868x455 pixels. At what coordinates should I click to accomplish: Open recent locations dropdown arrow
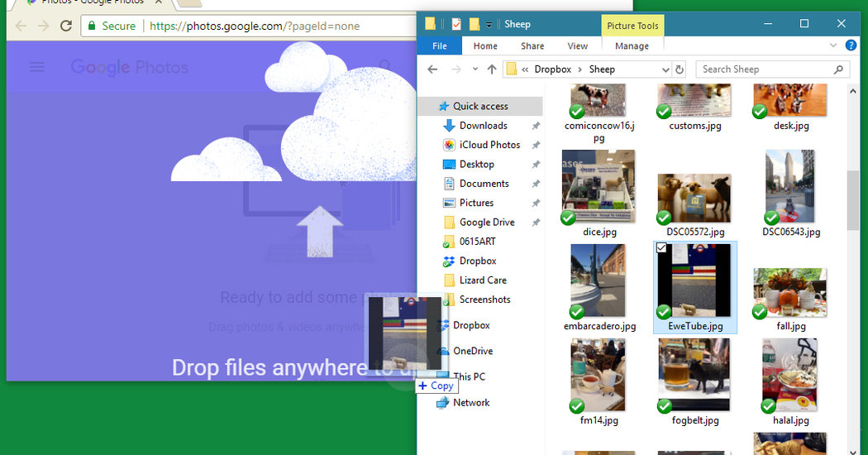[x=475, y=69]
